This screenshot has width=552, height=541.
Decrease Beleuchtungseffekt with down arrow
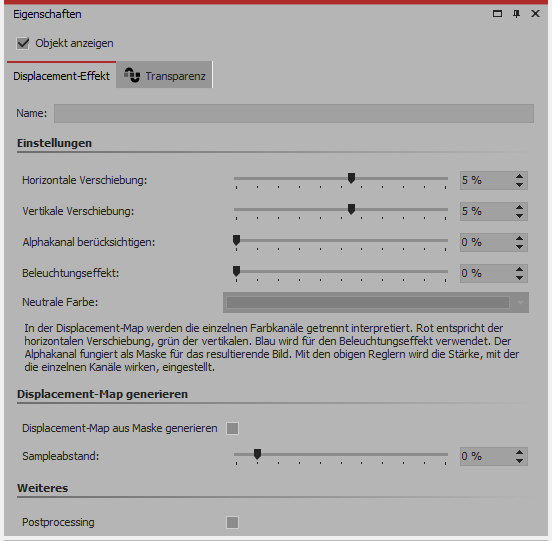click(x=519, y=278)
